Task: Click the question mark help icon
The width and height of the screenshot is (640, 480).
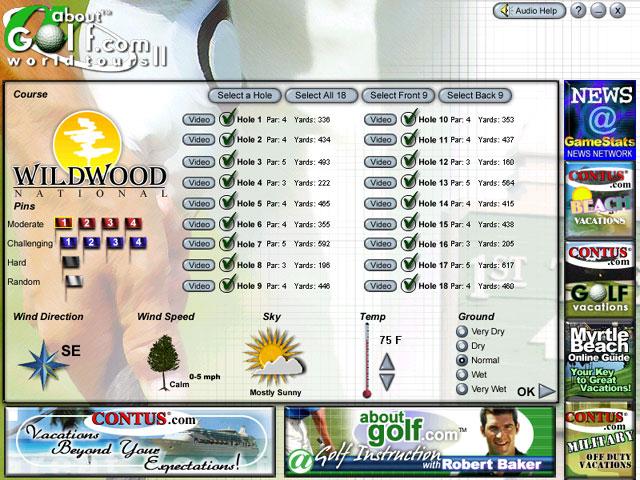Action: [x=578, y=10]
